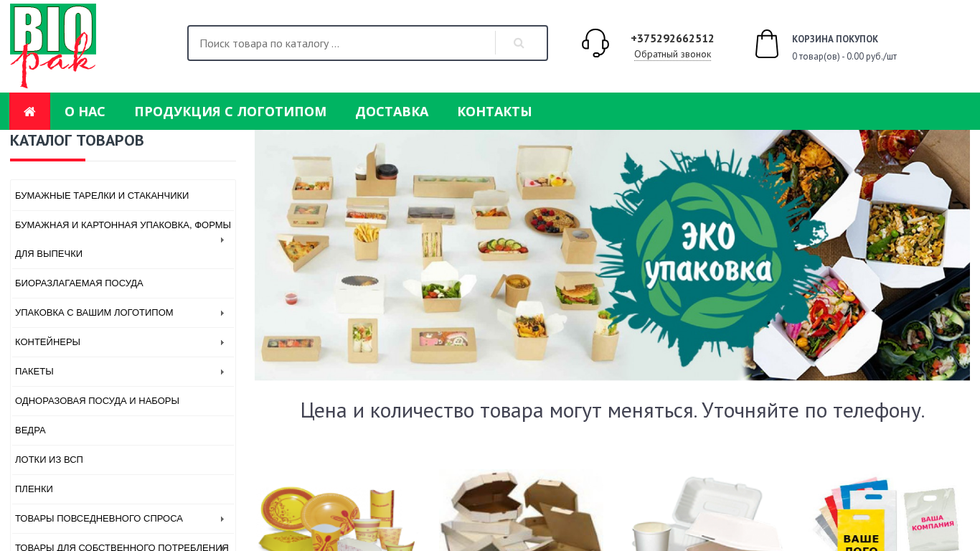Open the cardboard pizza boxes image
This screenshot has width=980, height=551.
click(x=521, y=511)
